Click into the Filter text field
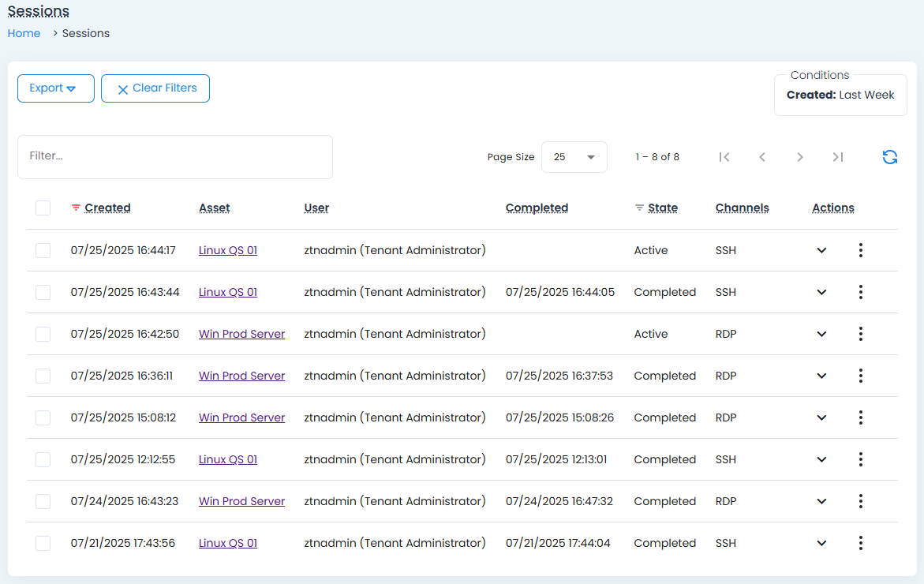This screenshot has height=584, width=924. (174, 156)
